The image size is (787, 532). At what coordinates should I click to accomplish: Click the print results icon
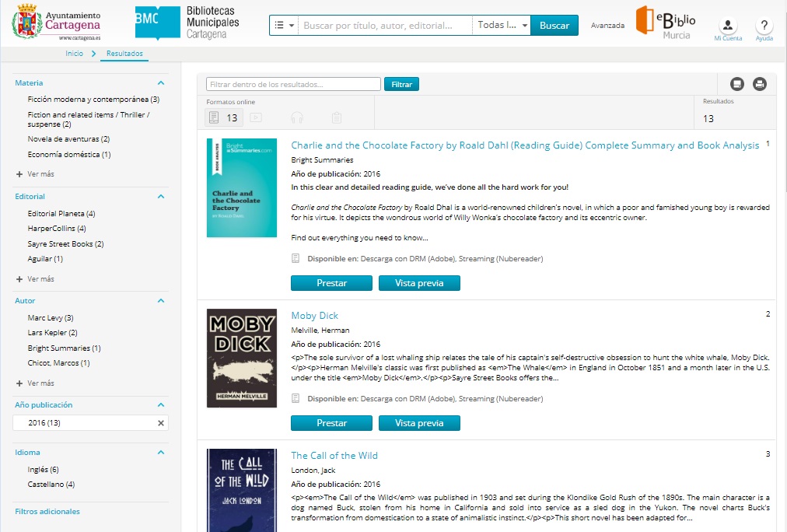pos(760,84)
